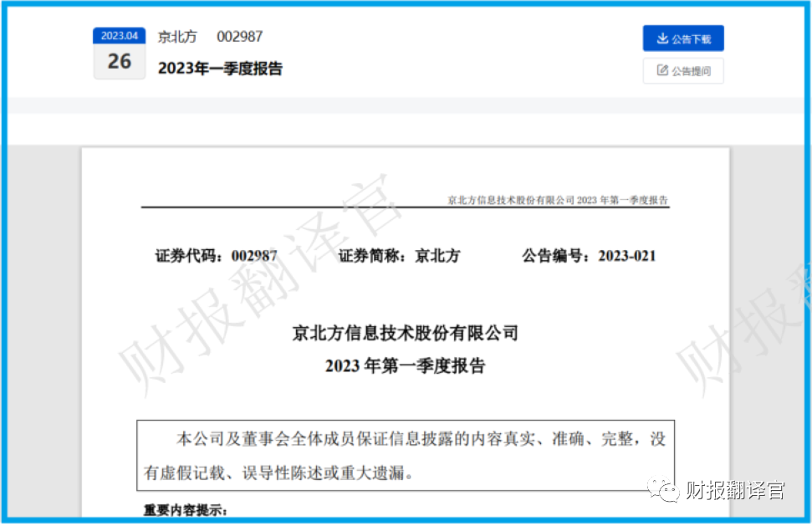The width and height of the screenshot is (812, 526).
Task: Click the document running header text
Action: [x=558, y=200]
